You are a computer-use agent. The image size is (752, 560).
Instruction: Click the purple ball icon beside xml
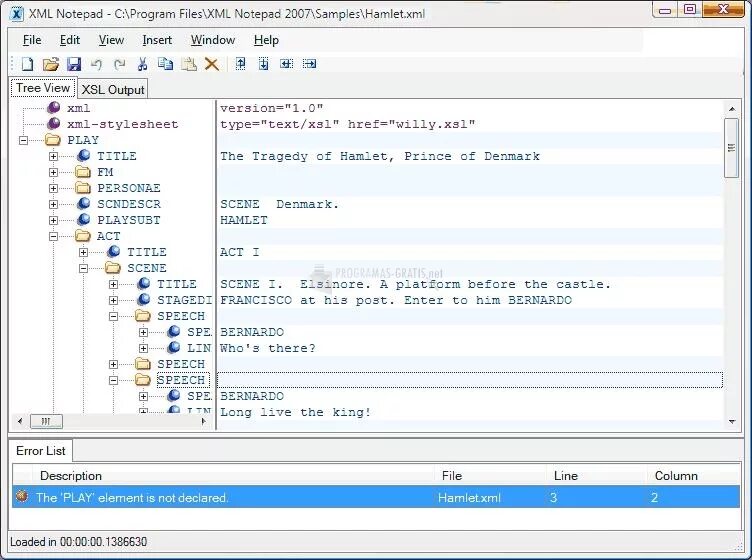click(54, 107)
